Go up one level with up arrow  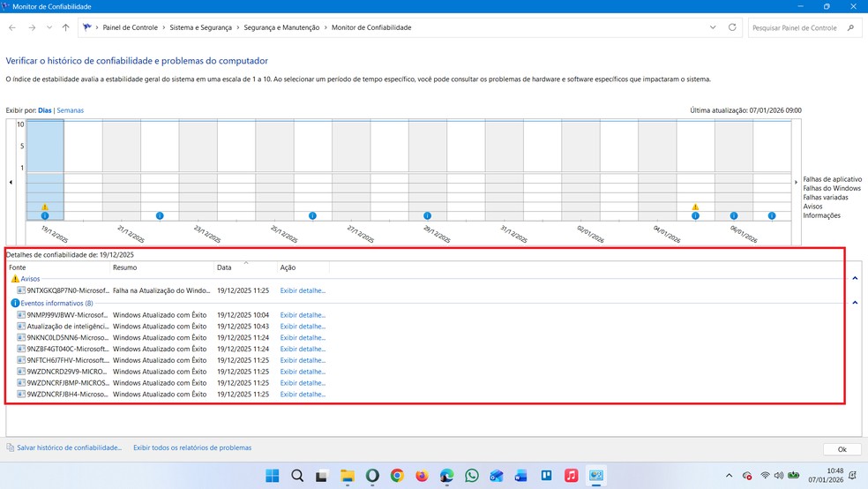[x=65, y=27]
